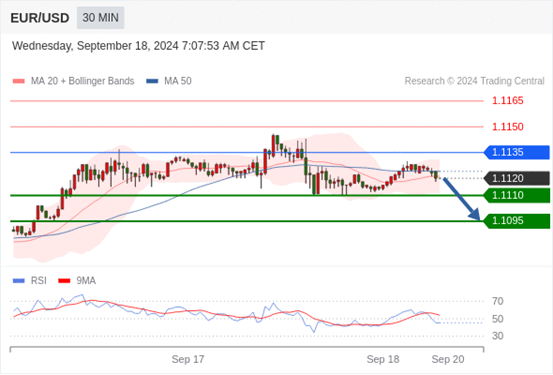Click the RSI 30 axis value

pos(498,336)
